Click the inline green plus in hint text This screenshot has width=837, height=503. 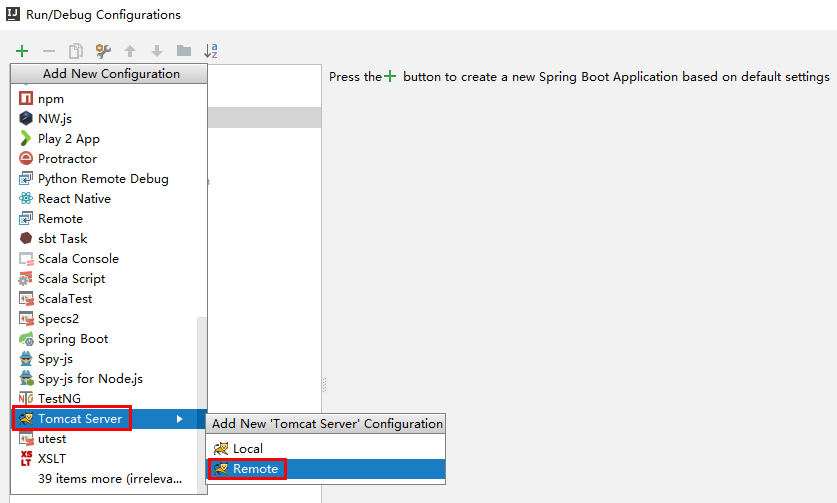[390, 76]
